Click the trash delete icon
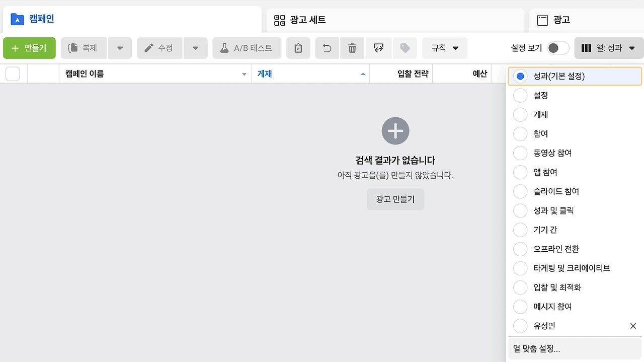The width and height of the screenshot is (644, 362). click(352, 48)
